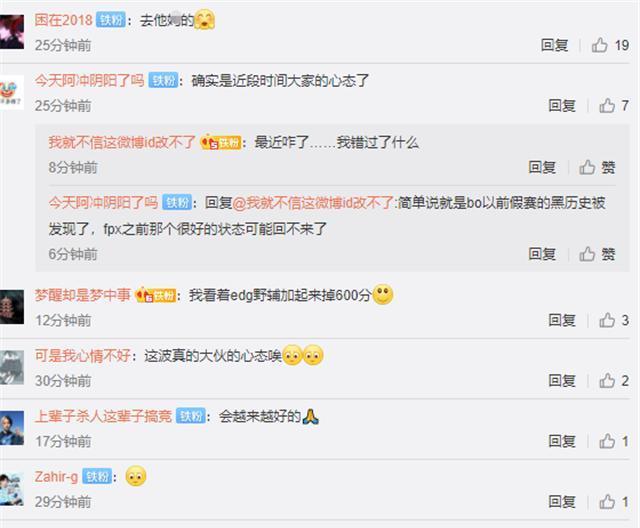Like the 会越来越好的 comment
640x528 pixels.
point(613,441)
